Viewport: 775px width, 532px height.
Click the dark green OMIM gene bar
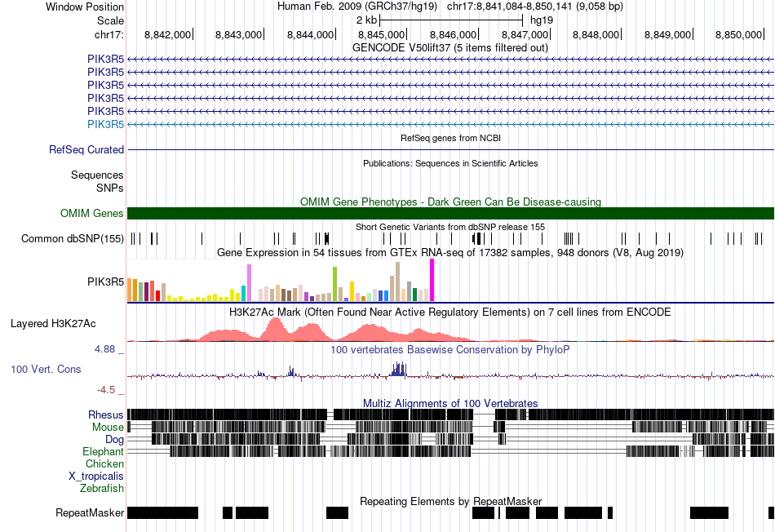pos(450,213)
